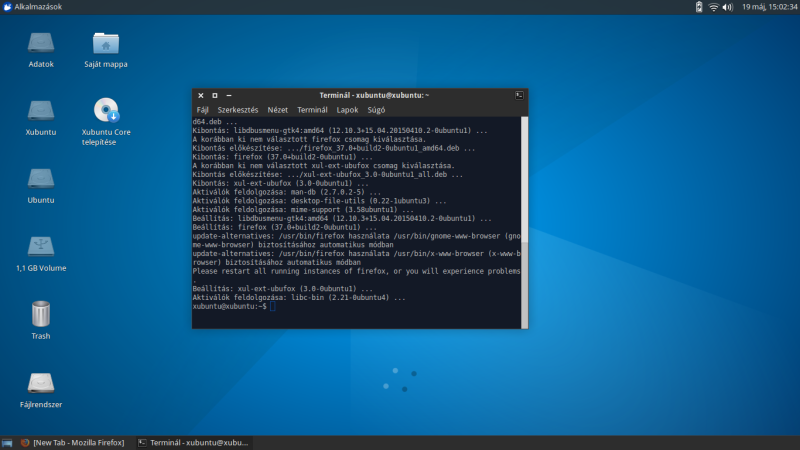The image size is (800, 450).
Task: Open the Nézet menu in Terminal
Action: [278, 110]
